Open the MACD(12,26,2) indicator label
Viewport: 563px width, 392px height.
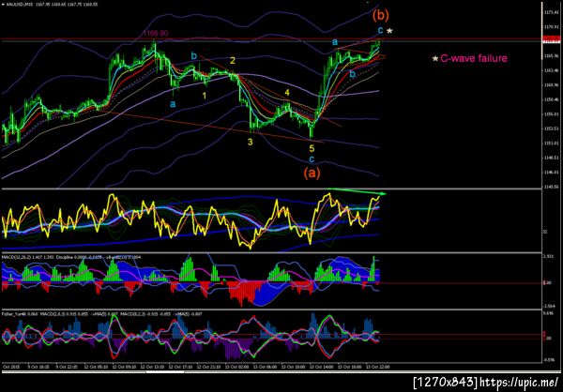click(17, 257)
